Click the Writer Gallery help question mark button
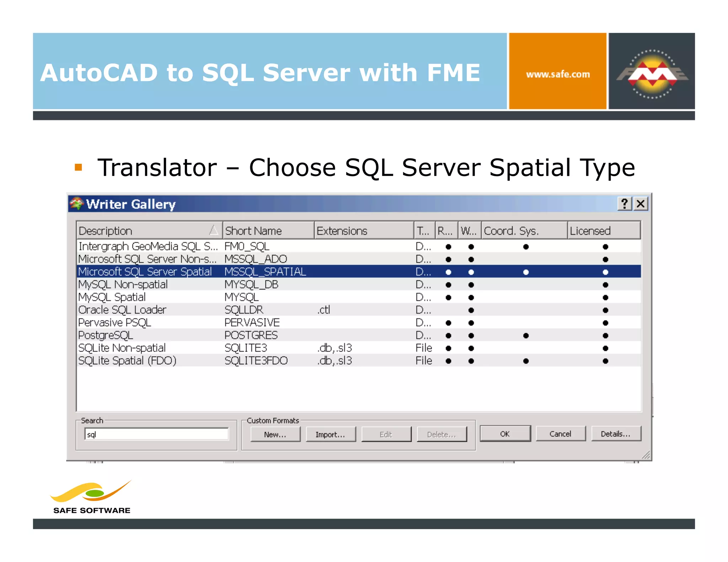Viewport: 728px width, 562px height. click(624, 204)
